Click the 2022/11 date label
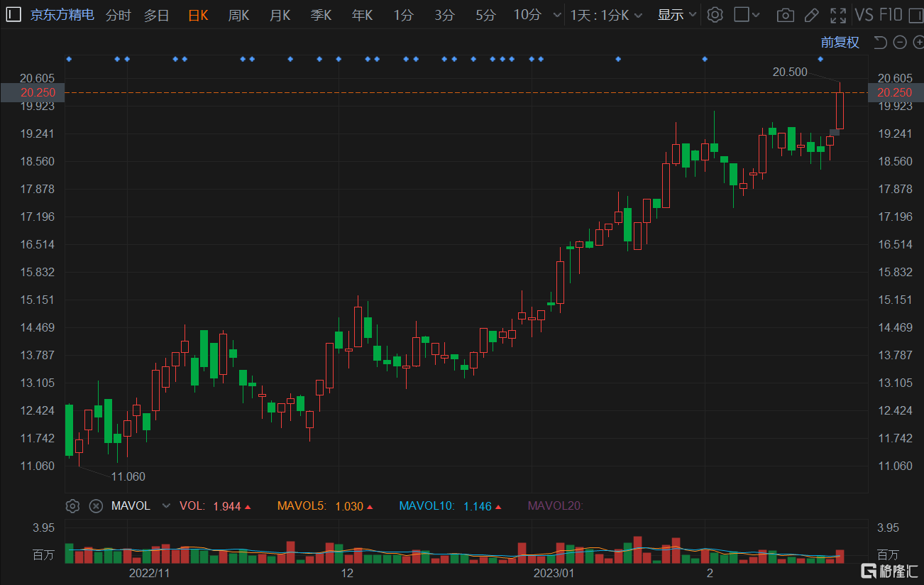This screenshot has height=585, width=924. pos(150,573)
